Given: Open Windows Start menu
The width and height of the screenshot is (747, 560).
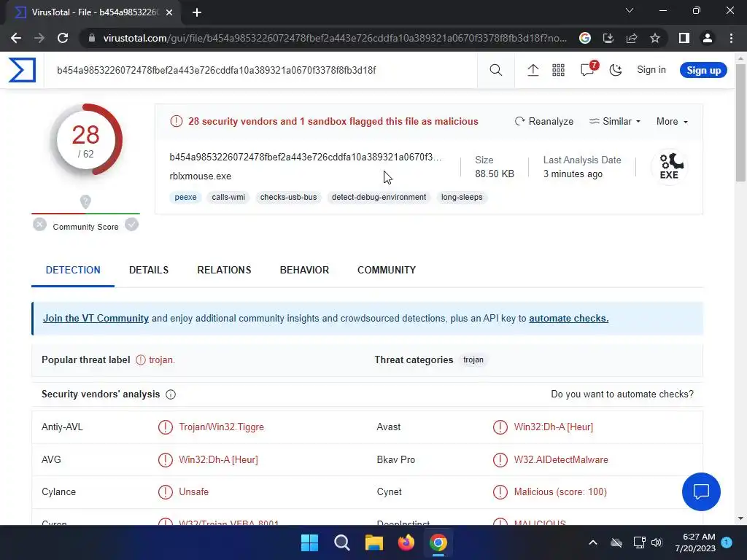Looking at the screenshot, I should (x=309, y=542).
